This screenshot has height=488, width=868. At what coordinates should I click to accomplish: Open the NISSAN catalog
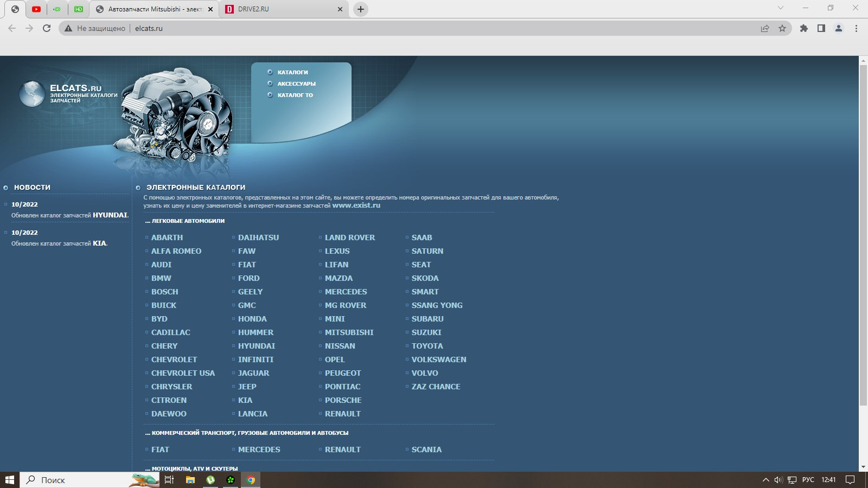coord(340,346)
